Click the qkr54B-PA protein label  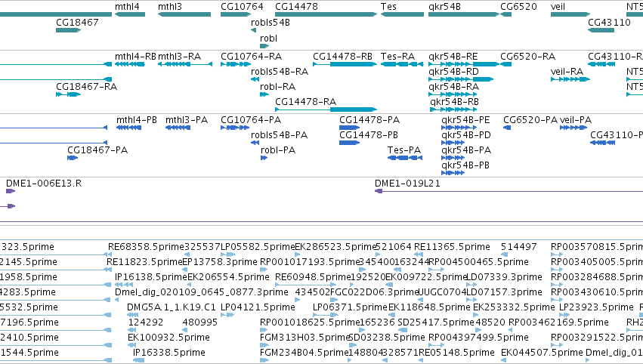click(466, 150)
